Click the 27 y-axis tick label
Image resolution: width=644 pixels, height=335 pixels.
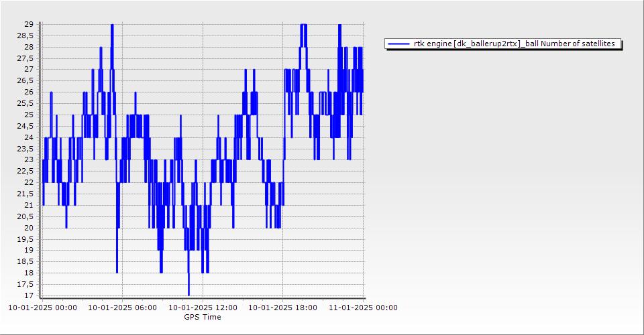coord(29,69)
